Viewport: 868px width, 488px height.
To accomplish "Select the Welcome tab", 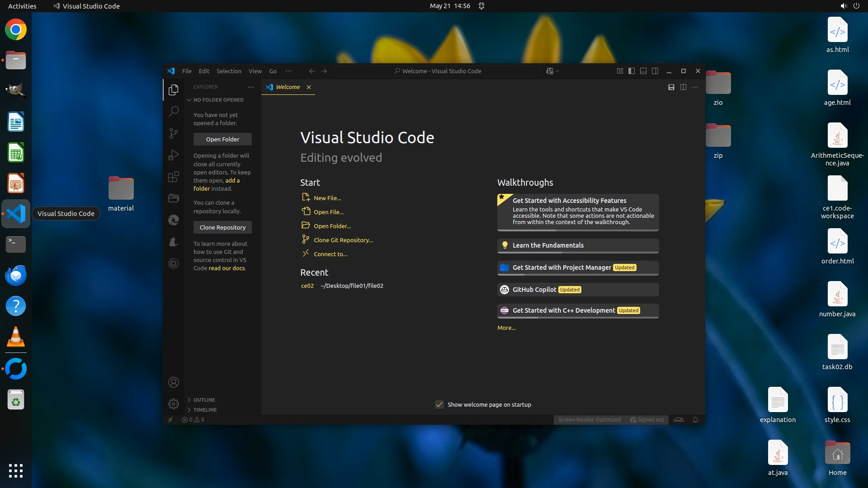I will pos(288,87).
